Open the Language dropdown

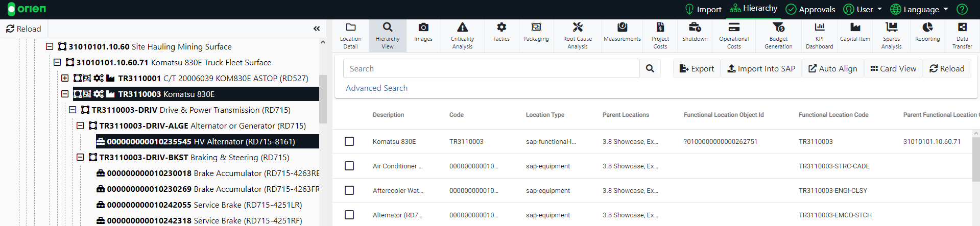coord(919,9)
